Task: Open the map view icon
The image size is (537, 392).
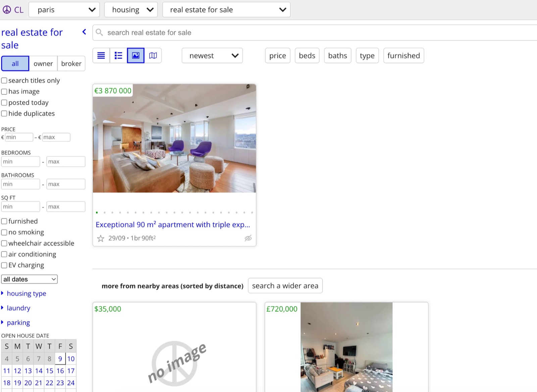Action: (x=153, y=56)
